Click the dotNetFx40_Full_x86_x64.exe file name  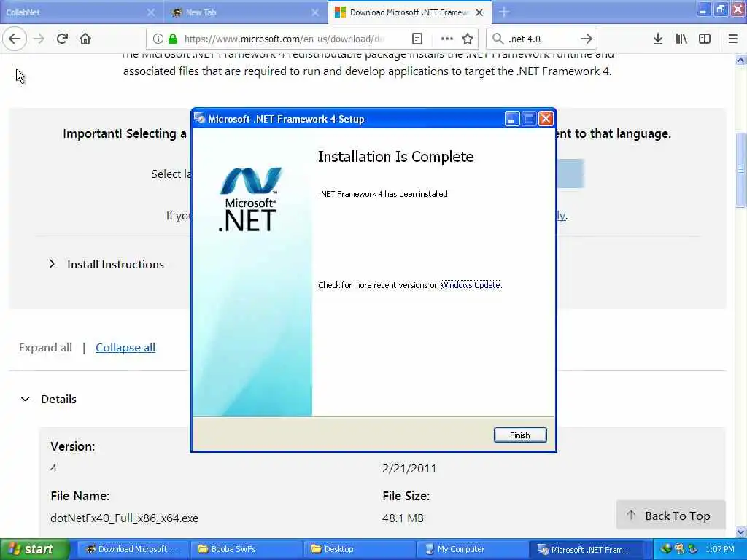(124, 518)
